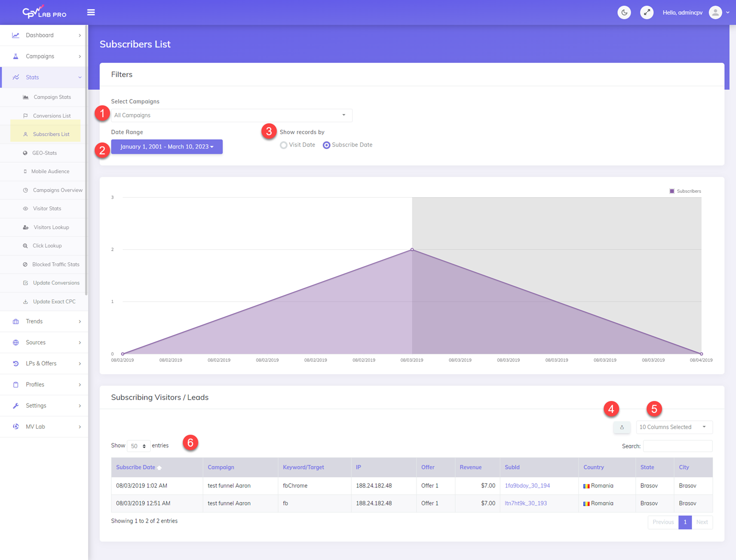Screen dimensions: 736x560
Task: Open SubId link 1fa9bdoy_30_194
Action: click(x=527, y=485)
